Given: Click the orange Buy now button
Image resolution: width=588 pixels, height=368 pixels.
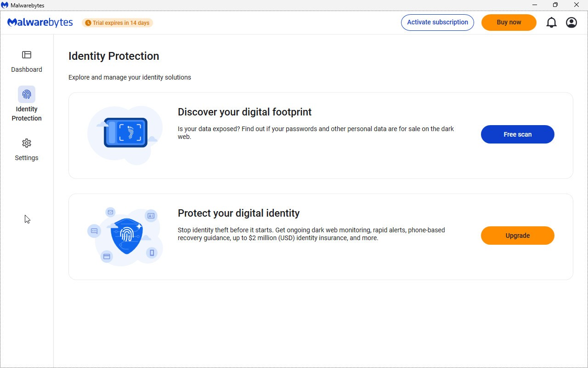Looking at the screenshot, I should pyautogui.click(x=509, y=23).
